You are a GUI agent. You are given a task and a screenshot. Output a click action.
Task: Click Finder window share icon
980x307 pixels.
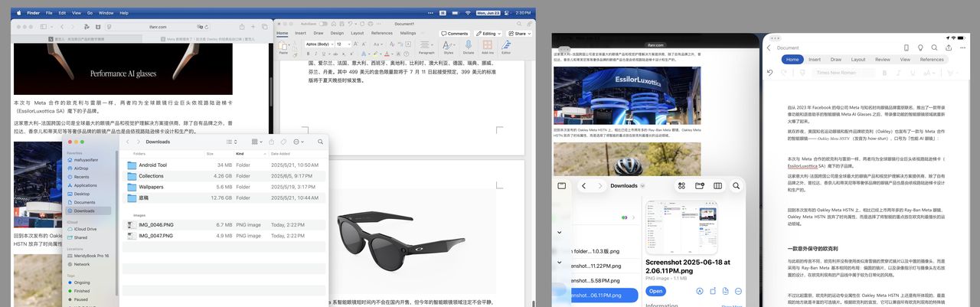point(272,142)
